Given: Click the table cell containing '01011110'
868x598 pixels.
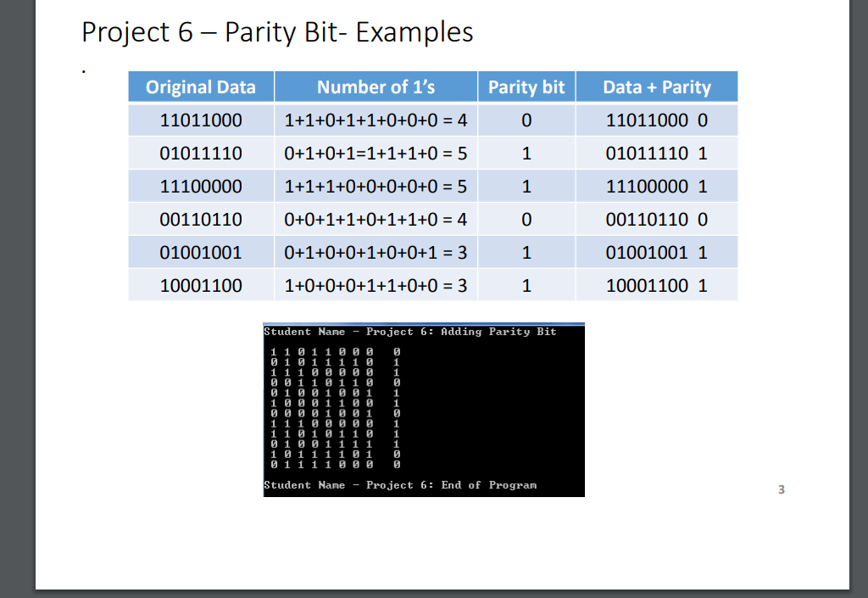Looking at the screenshot, I should 200,153.
